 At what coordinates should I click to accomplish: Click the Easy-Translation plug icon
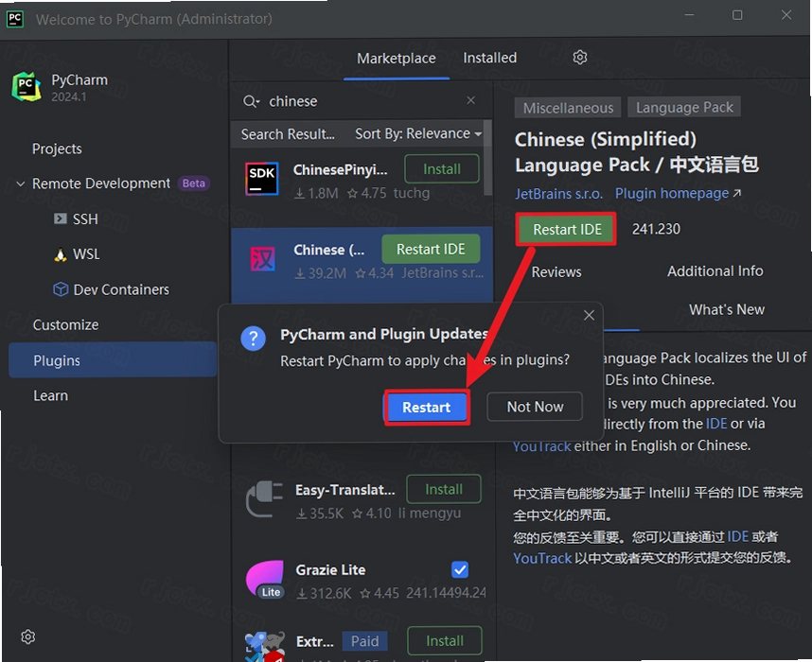click(x=264, y=499)
